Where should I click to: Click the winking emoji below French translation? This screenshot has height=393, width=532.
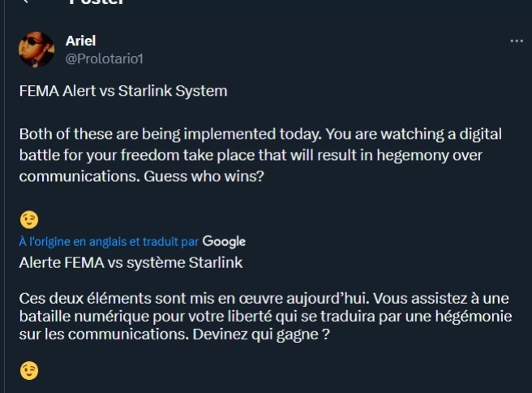click(x=29, y=370)
